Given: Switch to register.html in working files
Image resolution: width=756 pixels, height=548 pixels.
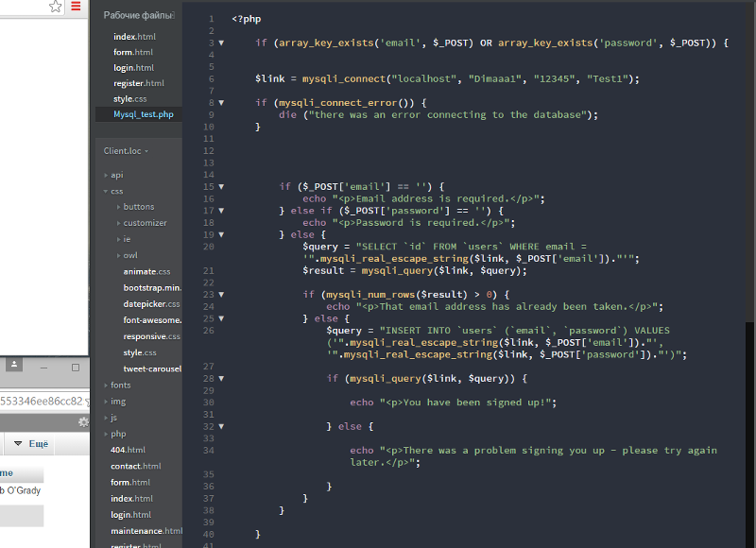Looking at the screenshot, I should [138, 83].
